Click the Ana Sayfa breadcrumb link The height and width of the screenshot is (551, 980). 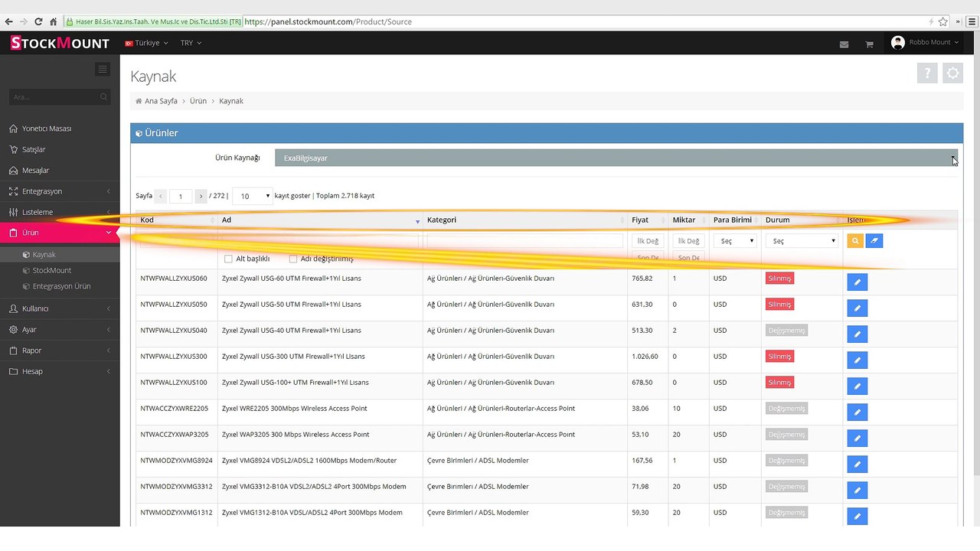pyautogui.click(x=161, y=101)
